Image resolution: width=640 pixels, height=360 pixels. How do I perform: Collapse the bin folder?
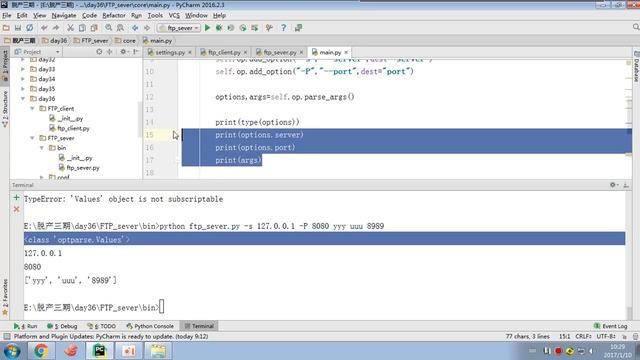coord(42,148)
